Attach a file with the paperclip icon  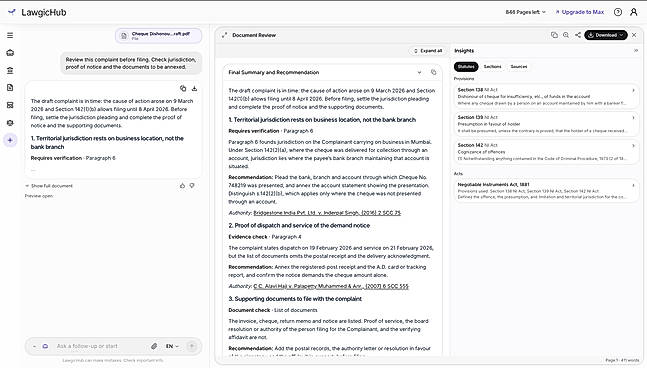(154, 346)
